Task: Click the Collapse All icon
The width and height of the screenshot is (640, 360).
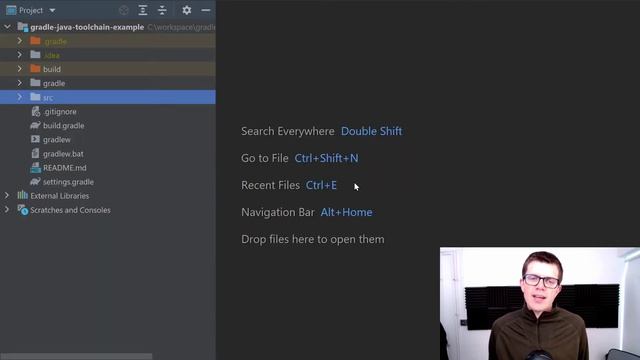Action: 162,10
